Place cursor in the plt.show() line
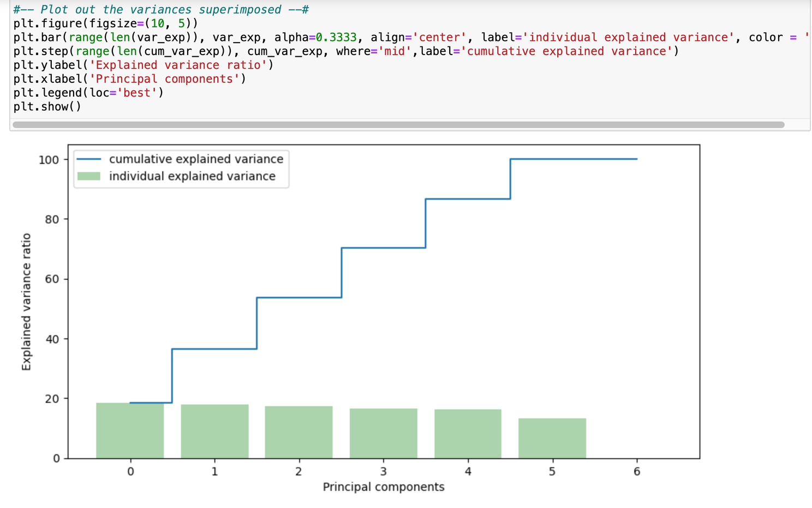Image resolution: width=812 pixels, height=508 pixels. pos(47,106)
